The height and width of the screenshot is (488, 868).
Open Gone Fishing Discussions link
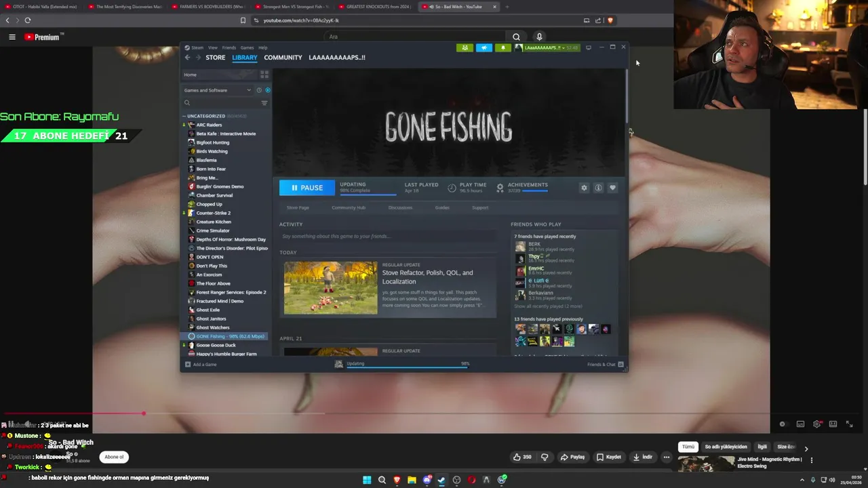(400, 207)
